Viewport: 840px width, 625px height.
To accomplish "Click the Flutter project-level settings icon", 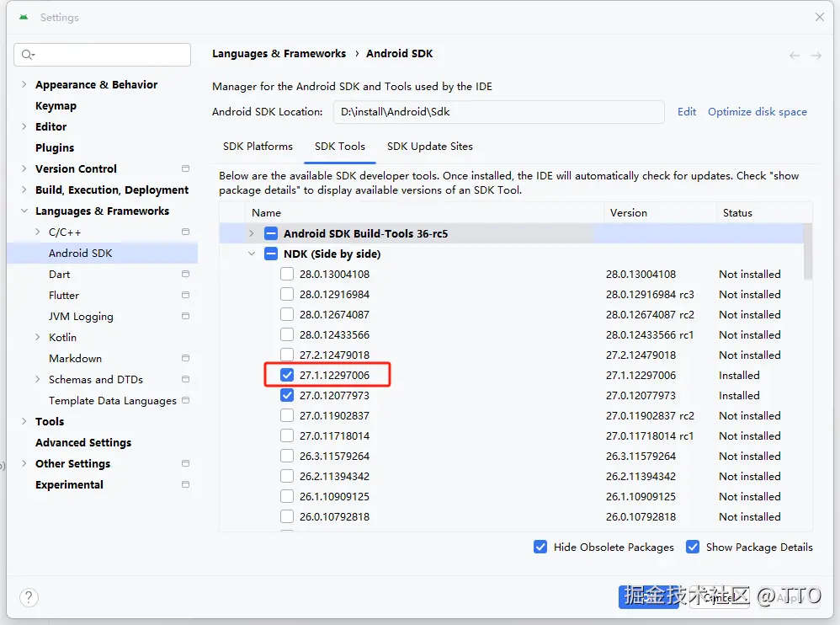I will 185,295.
